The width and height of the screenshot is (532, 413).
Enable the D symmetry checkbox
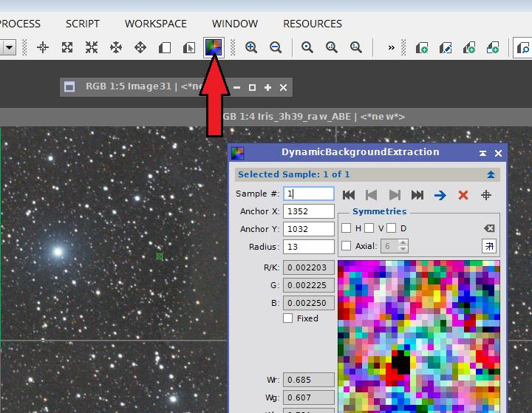point(392,228)
